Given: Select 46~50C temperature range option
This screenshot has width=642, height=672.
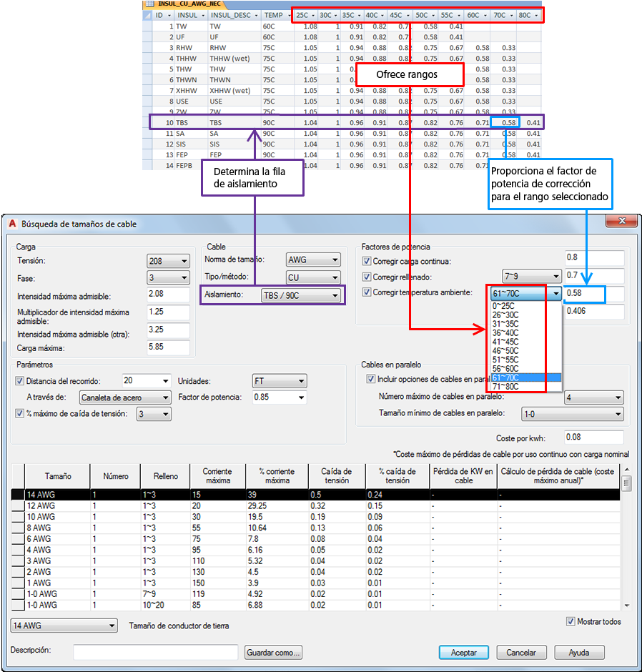Looking at the screenshot, I should pos(526,351).
